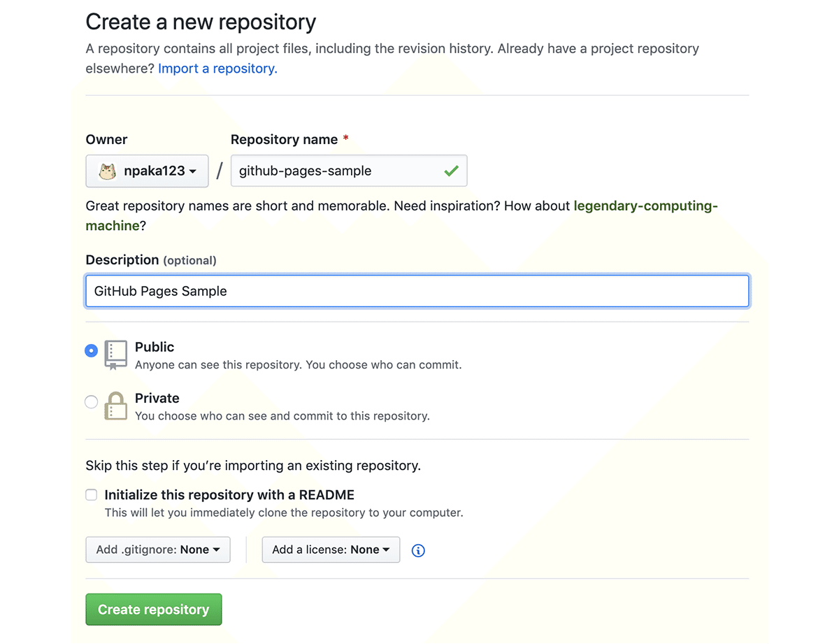Click the Private repository lock icon

116,406
